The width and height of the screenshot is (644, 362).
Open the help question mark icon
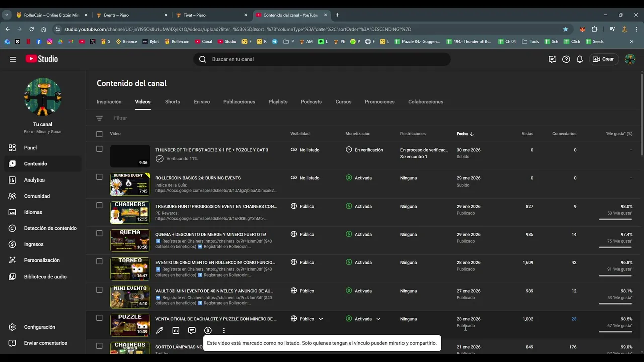[566, 59]
